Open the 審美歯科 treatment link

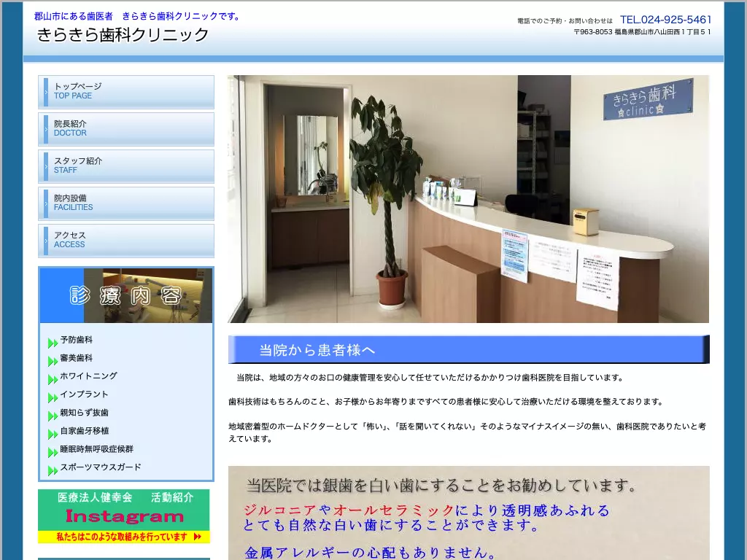point(76,358)
